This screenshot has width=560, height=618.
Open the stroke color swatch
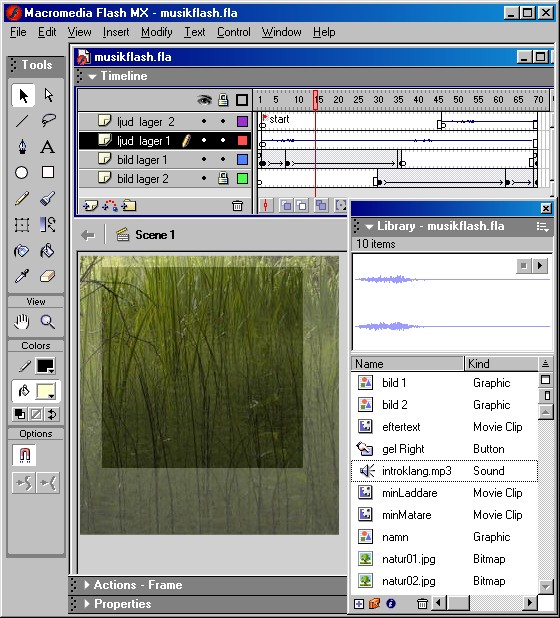tap(45, 366)
